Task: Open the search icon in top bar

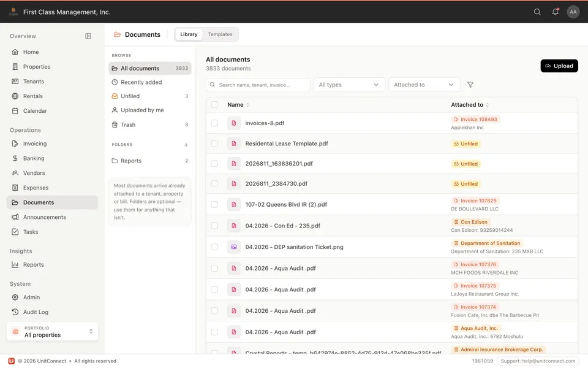Action: (537, 12)
